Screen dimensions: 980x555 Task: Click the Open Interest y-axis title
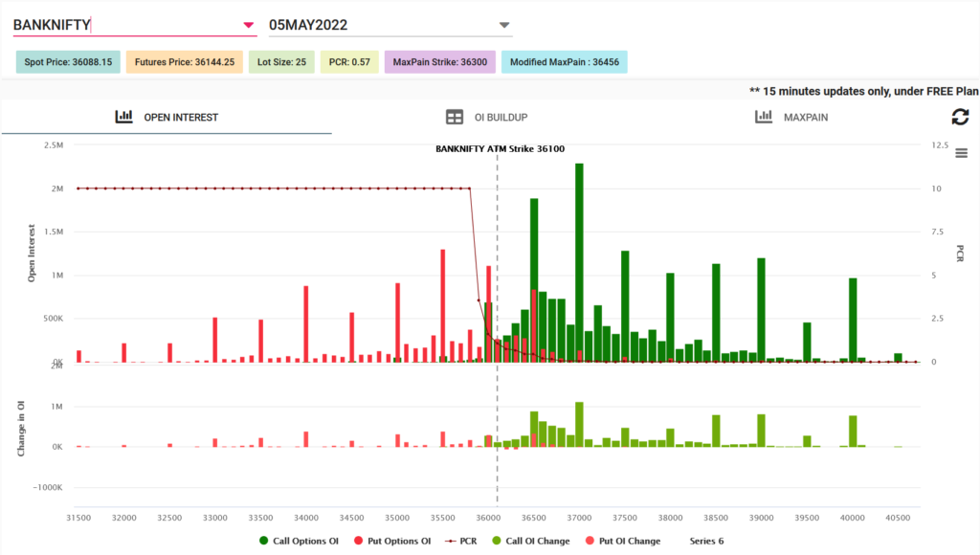pos(32,254)
